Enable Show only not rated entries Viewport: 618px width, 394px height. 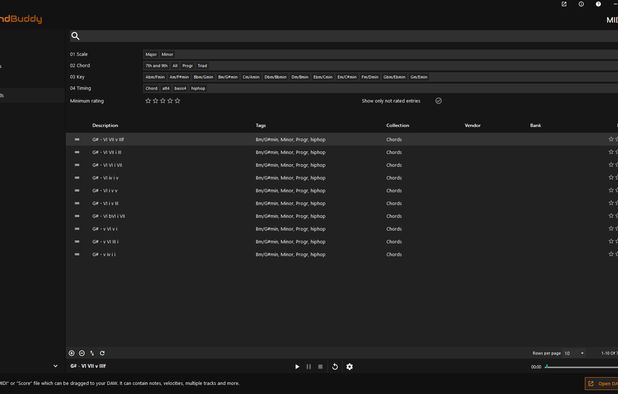[438, 101]
